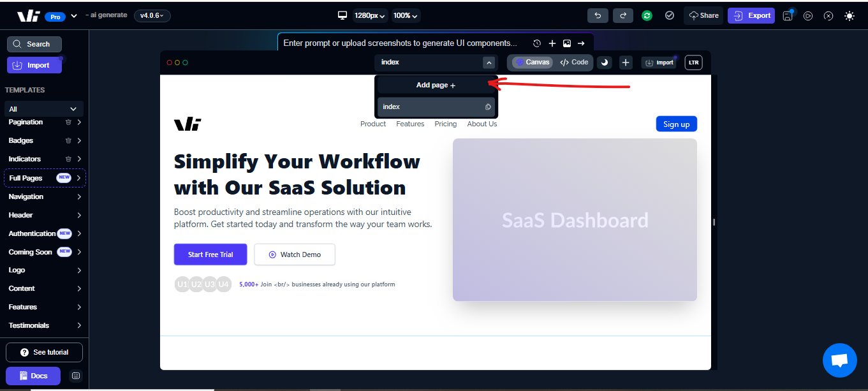Click the About Us nav link

pos(482,124)
